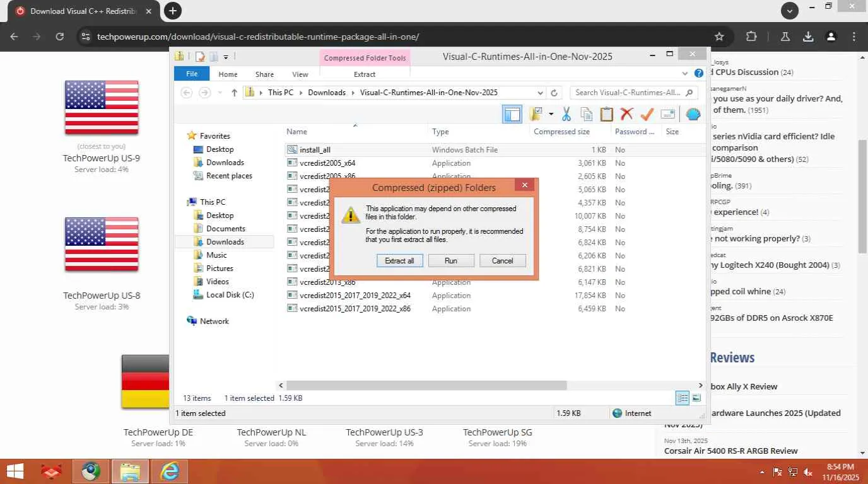Click Run in the Compressed Folders dialog
Viewport: 868px width, 484px height.
click(451, 261)
